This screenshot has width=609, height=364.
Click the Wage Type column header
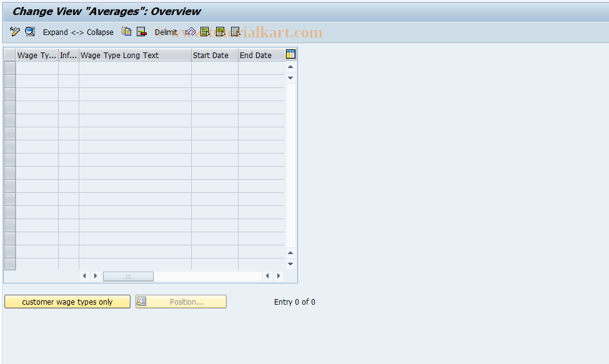click(37, 55)
